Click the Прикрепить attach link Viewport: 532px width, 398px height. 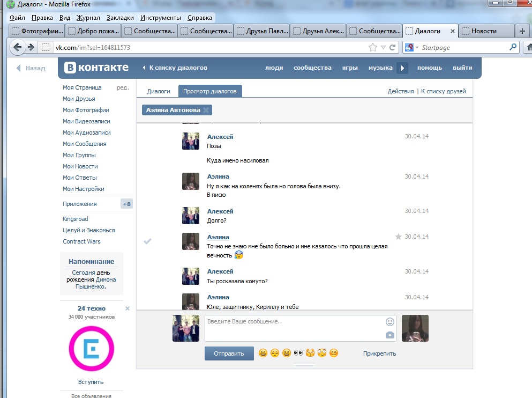(x=379, y=353)
